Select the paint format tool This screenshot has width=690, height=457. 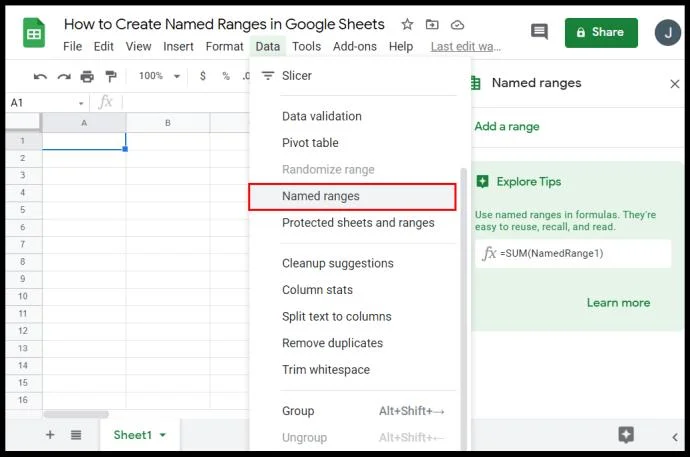(111, 77)
